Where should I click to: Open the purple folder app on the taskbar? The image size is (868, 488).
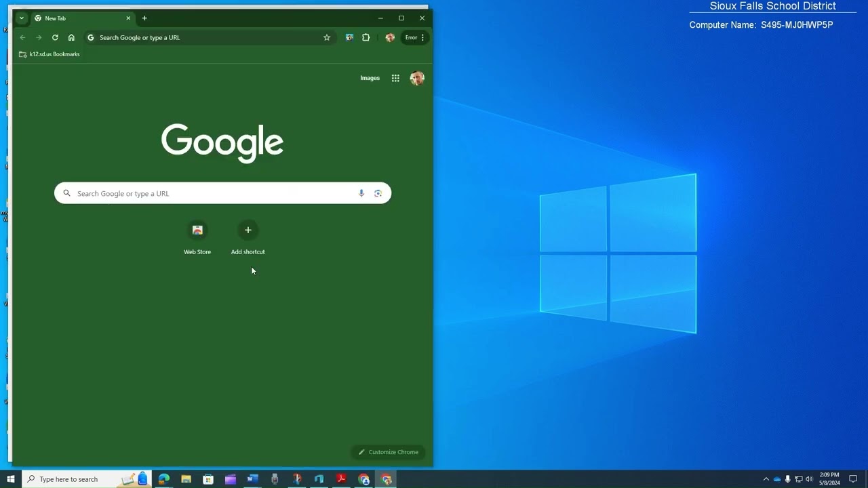pyautogui.click(x=231, y=479)
